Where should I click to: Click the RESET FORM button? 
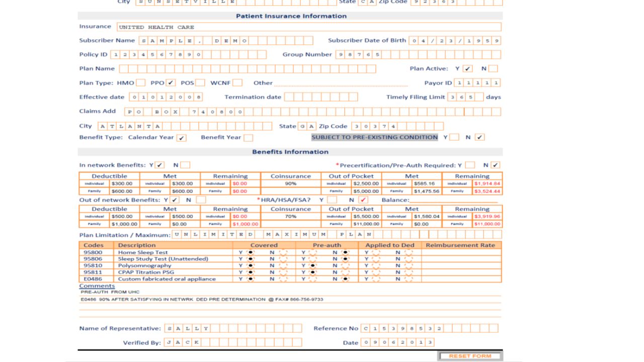pos(470,356)
